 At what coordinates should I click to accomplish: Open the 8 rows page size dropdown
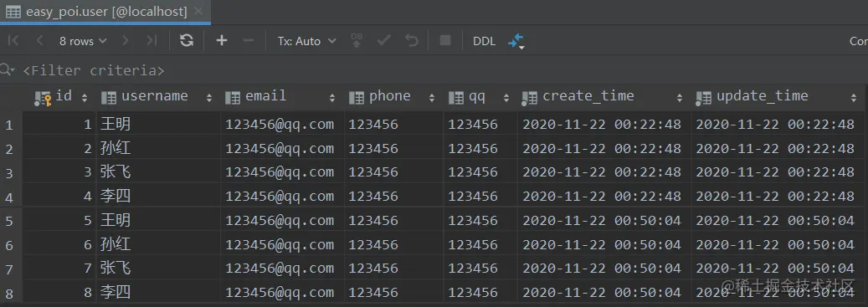(83, 41)
